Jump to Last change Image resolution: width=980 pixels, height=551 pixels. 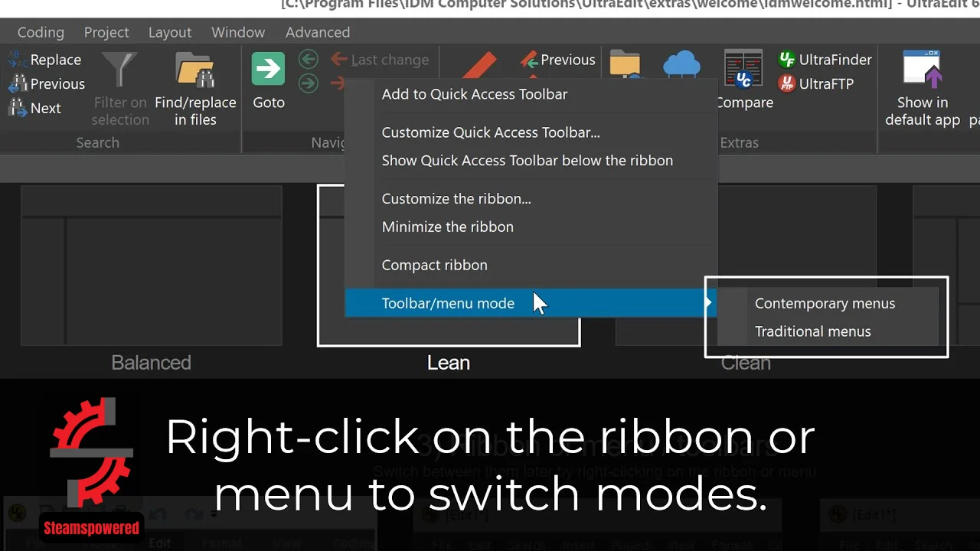[380, 60]
